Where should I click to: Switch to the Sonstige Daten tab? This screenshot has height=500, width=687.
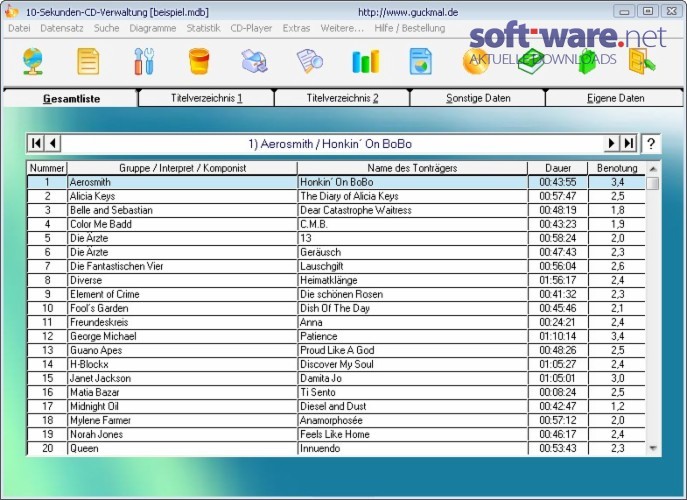[x=478, y=98]
